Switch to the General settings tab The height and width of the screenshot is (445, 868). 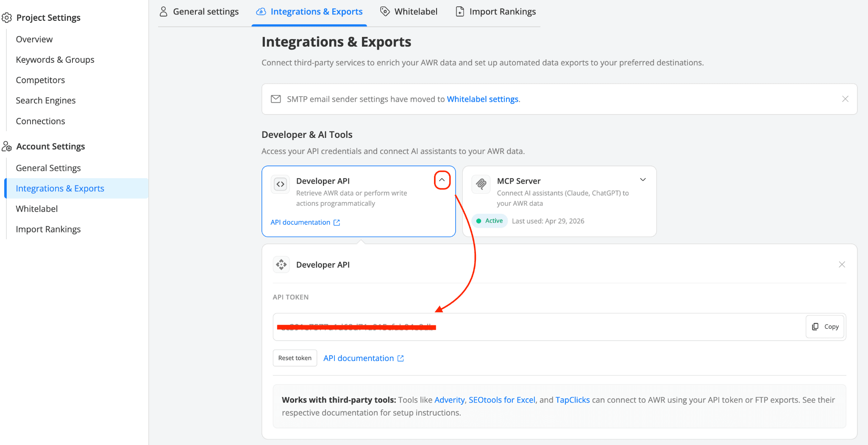pos(199,12)
